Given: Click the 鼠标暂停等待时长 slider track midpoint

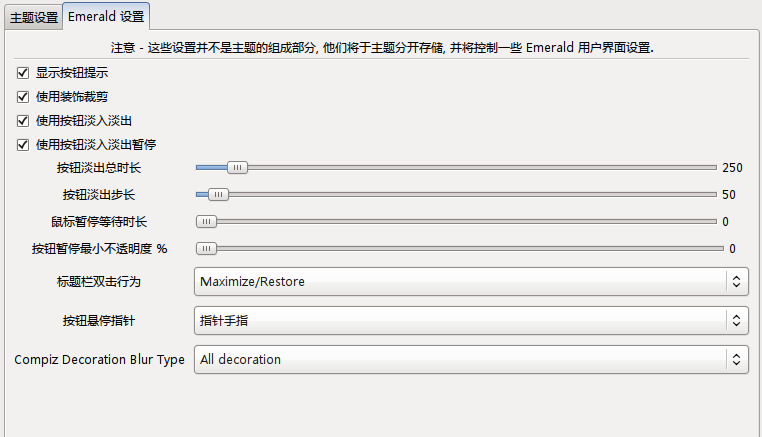Looking at the screenshot, I should 456,222.
